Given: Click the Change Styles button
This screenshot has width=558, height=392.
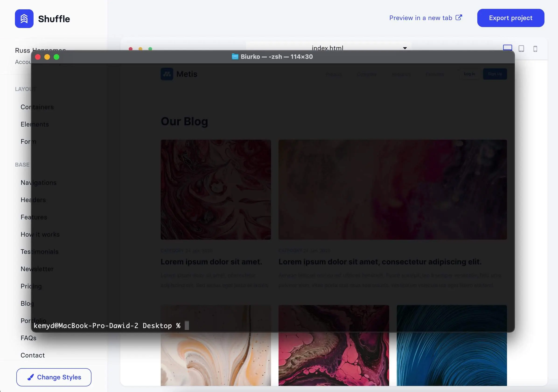Looking at the screenshot, I should coord(54,377).
